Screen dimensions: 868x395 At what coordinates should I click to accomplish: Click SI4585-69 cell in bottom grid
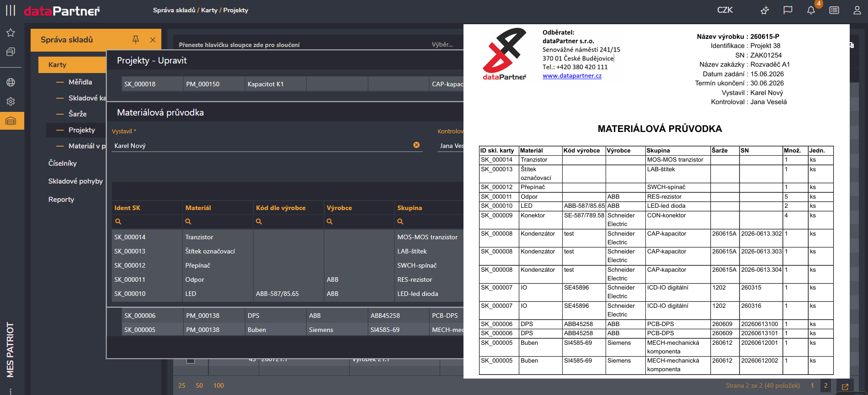coord(399,330)
